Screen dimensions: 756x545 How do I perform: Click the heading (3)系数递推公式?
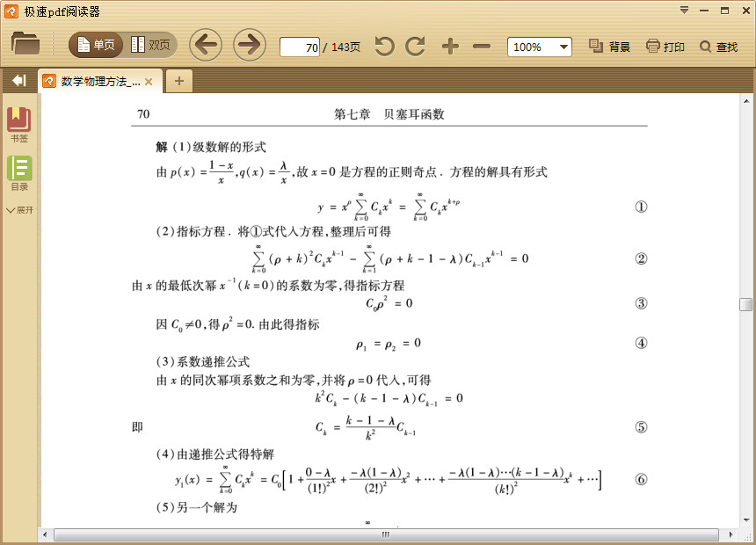tap(203, 362)
